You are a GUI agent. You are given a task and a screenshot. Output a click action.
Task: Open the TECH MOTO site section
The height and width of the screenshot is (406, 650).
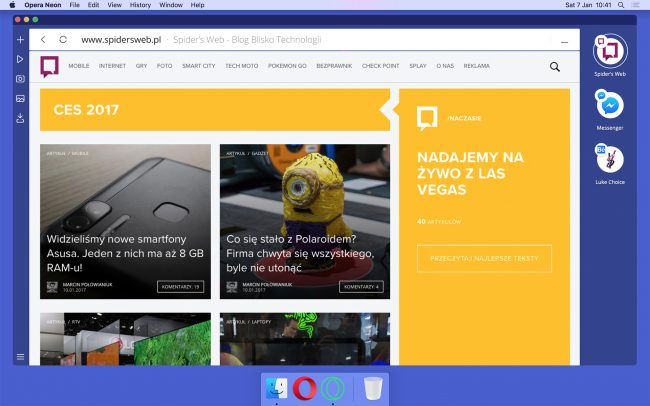(242, 66)
